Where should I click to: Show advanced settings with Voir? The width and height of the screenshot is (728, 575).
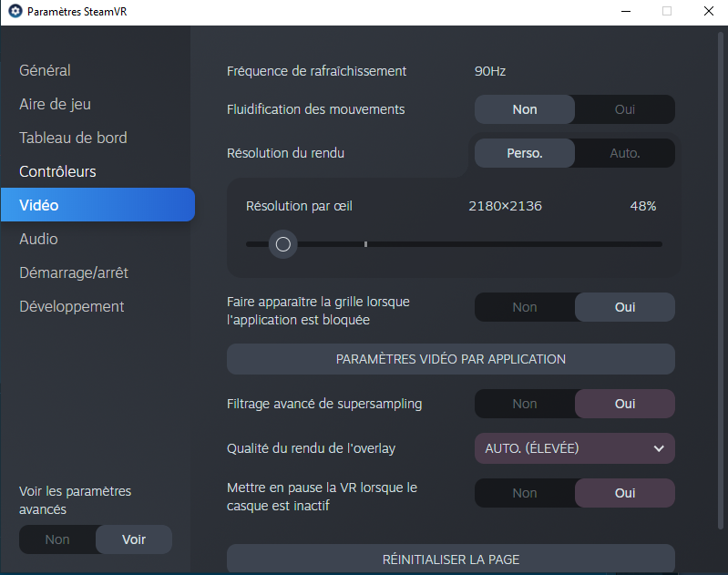[134, 539]
